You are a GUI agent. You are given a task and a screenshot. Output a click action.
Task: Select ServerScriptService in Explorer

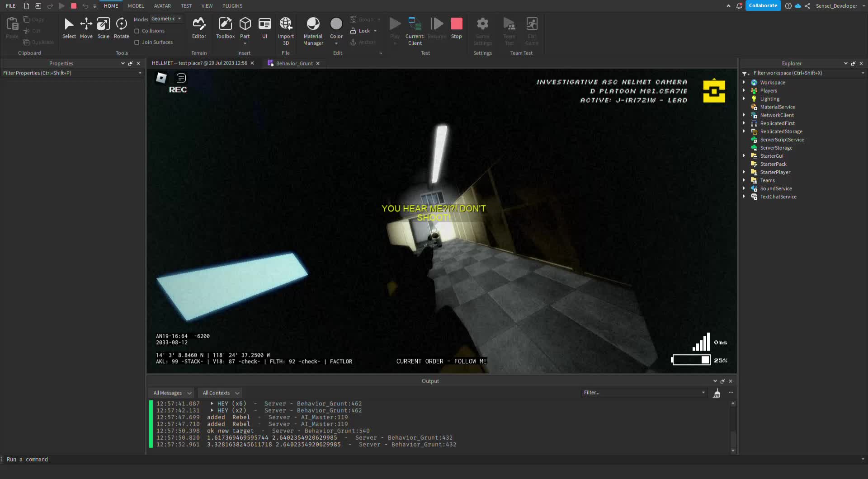(782, 140)
